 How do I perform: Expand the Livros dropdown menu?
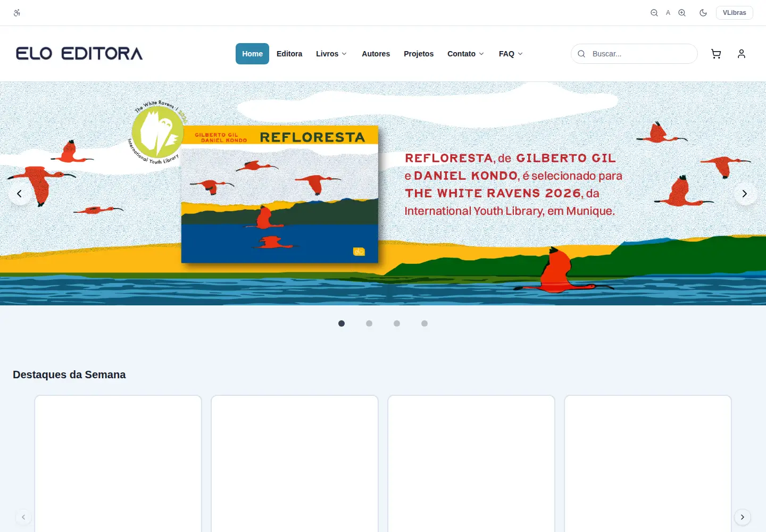click(331, 54)
